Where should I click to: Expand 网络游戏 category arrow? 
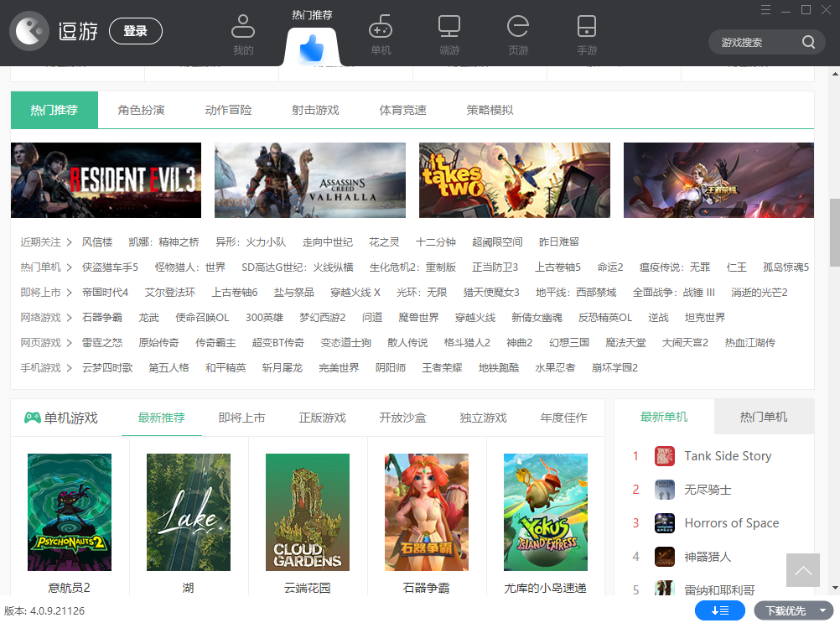pyautogui.click(x=69, y=318)
